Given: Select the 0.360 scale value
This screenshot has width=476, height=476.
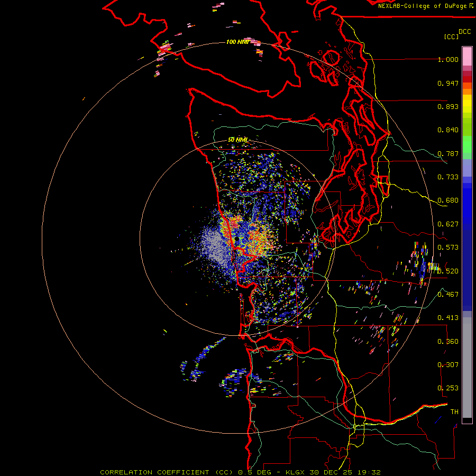Looking at the screenshot, I should click(448, 342).
